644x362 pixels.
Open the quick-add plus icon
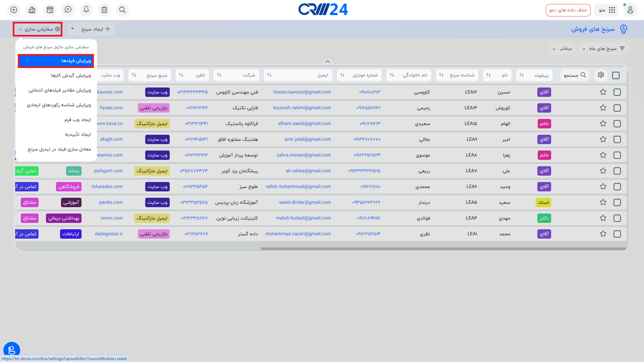(14, 10)
